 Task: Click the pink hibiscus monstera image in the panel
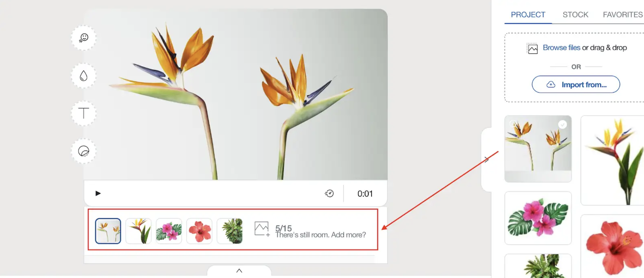point(538,218)
